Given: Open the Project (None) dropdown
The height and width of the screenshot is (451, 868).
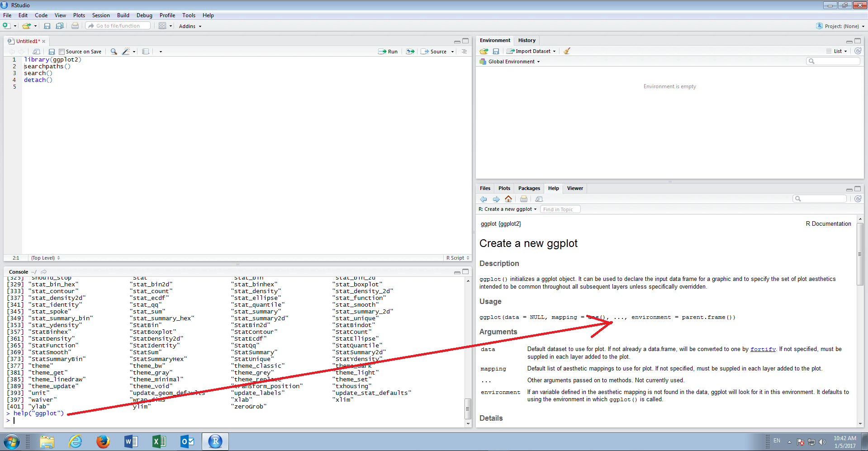Looking at the screenshot, I should pyautogui.click(x=840, y=26).
